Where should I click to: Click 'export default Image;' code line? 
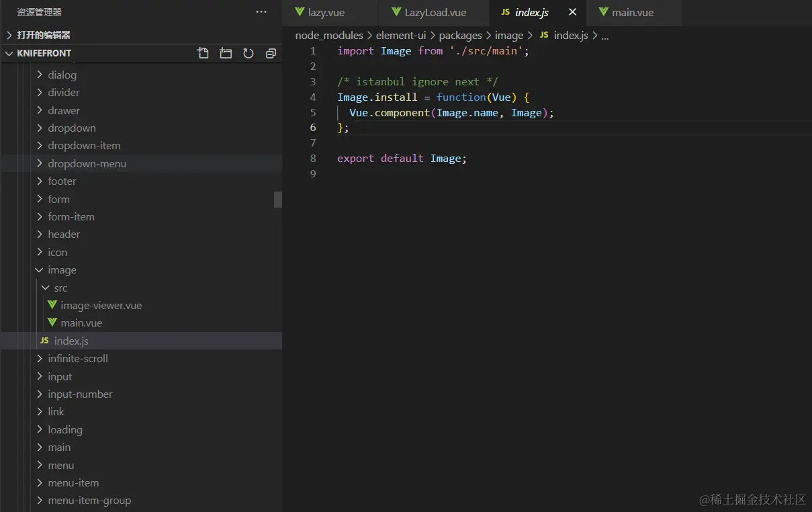point(402,159)
